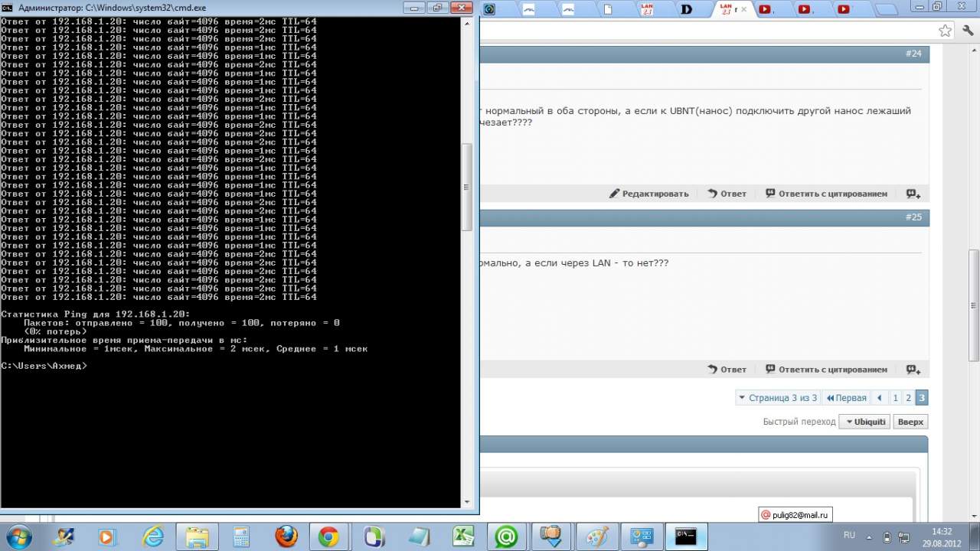This screenshot has width=980, height=551.
Task: Open the Chrome wrench settings menu
Action: pyautogui.click(x=969, y=31)
